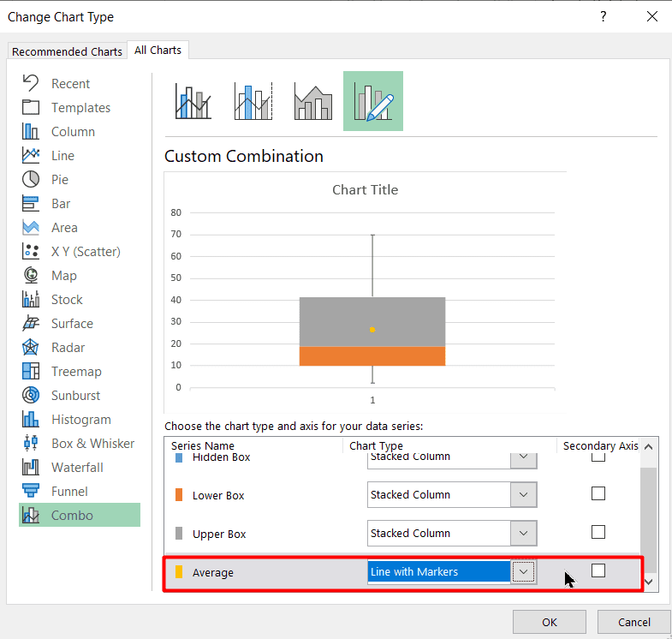
Task: Enable Secondary Axis for Average series
Action: (598, 570)
